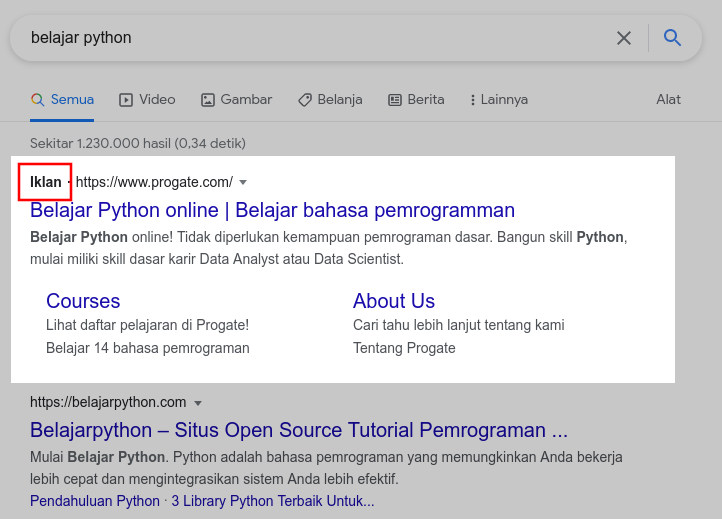Screen dimensions: 722x519
Task: Open the Courses sitelink
Action: point(83,301)
